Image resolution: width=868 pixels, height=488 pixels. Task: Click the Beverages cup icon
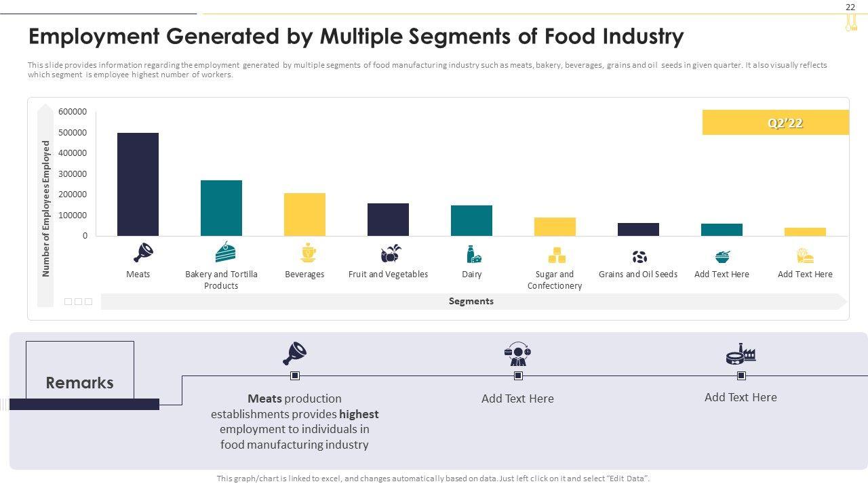(x=309, y=253)
